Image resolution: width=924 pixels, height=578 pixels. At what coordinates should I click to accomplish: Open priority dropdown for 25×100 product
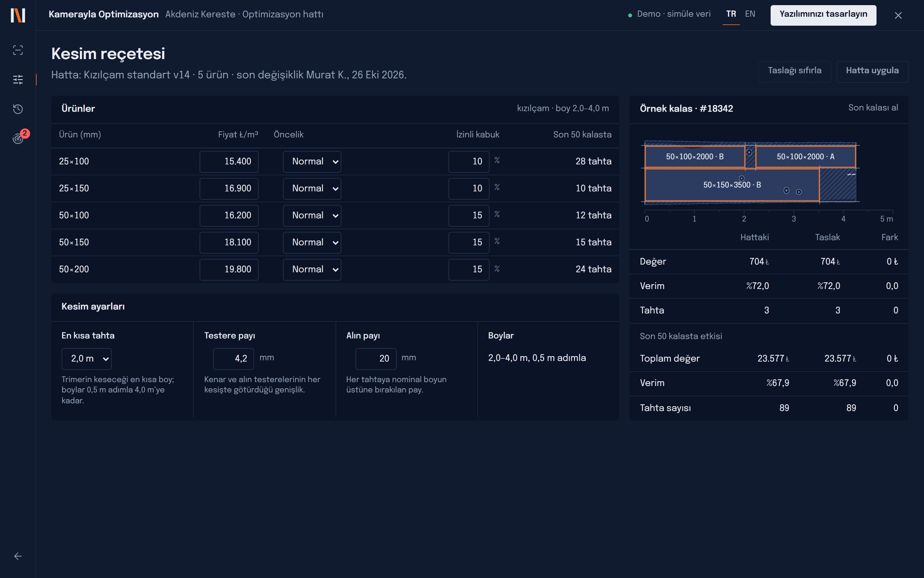tap(312, 162)
